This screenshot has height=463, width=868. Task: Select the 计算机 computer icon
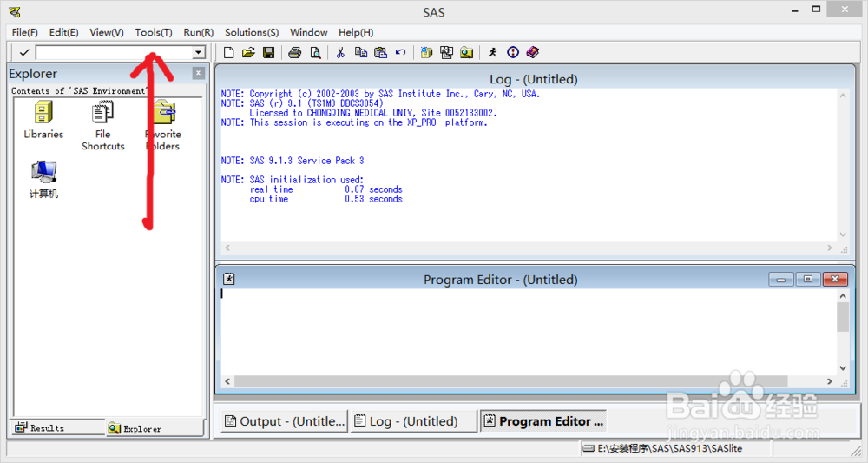tap(43, 180)
